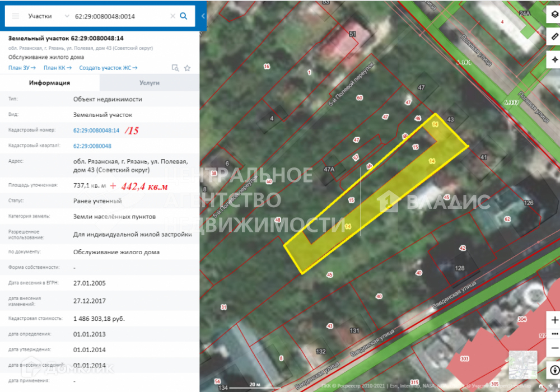This screenshot has width=560, height=392.
Task: Open cadastral number 62:29:0080048:14 link
Action: point(96,130)
